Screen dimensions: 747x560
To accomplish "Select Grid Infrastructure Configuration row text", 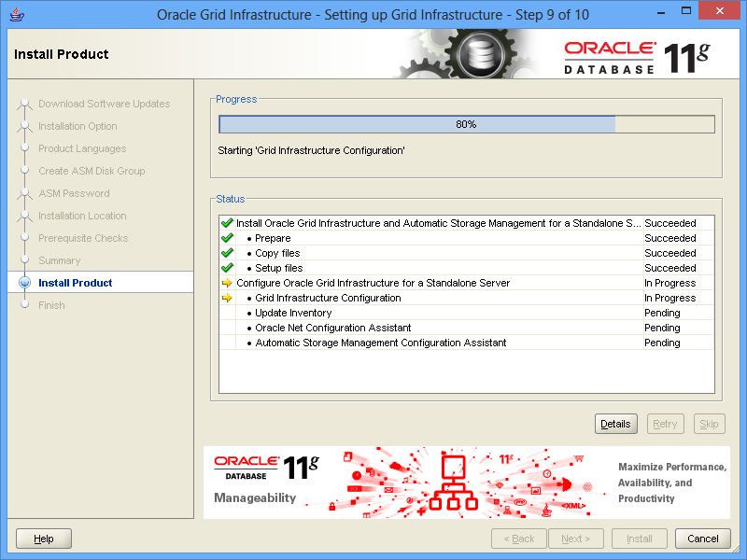I will 328,298.
